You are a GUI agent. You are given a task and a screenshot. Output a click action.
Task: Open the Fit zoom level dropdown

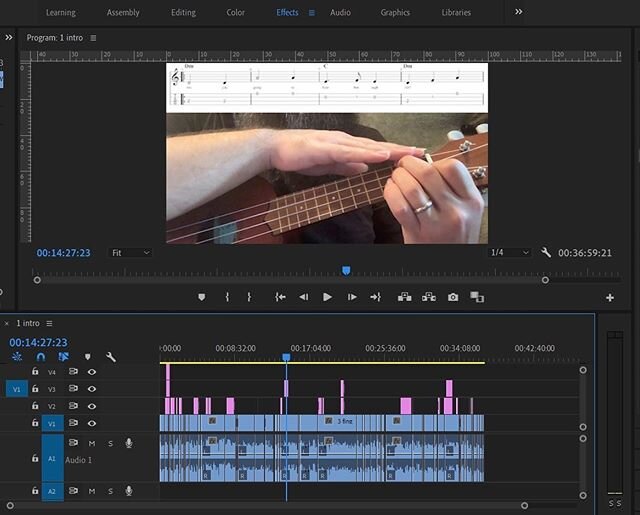pos(131,253)
